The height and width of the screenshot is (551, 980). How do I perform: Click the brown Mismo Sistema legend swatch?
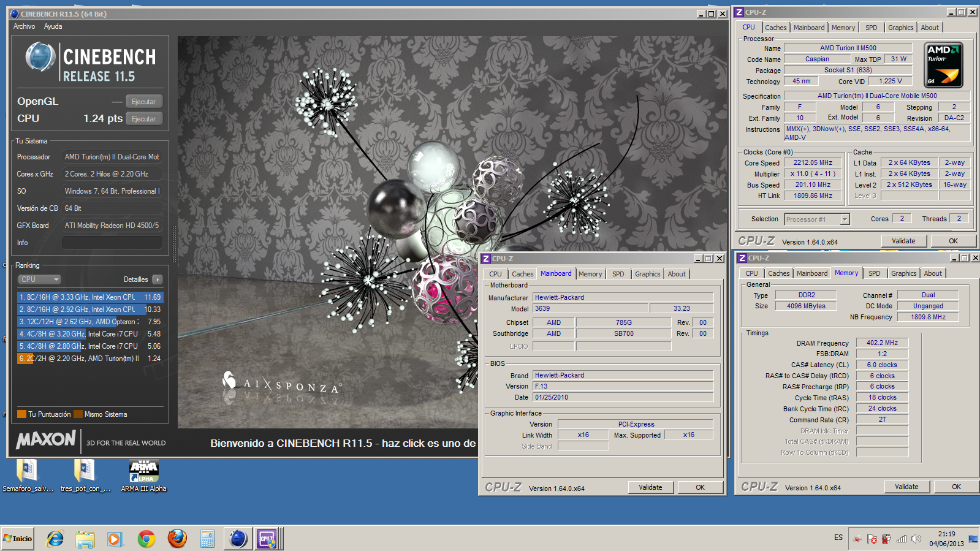pyautogui.click(x=78, y=414)
